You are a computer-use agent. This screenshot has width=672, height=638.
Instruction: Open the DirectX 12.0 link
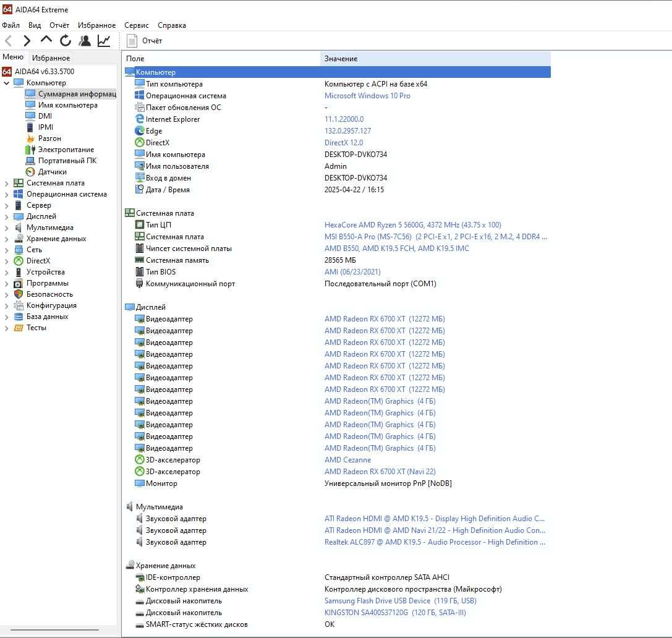[x=344, y=143]
